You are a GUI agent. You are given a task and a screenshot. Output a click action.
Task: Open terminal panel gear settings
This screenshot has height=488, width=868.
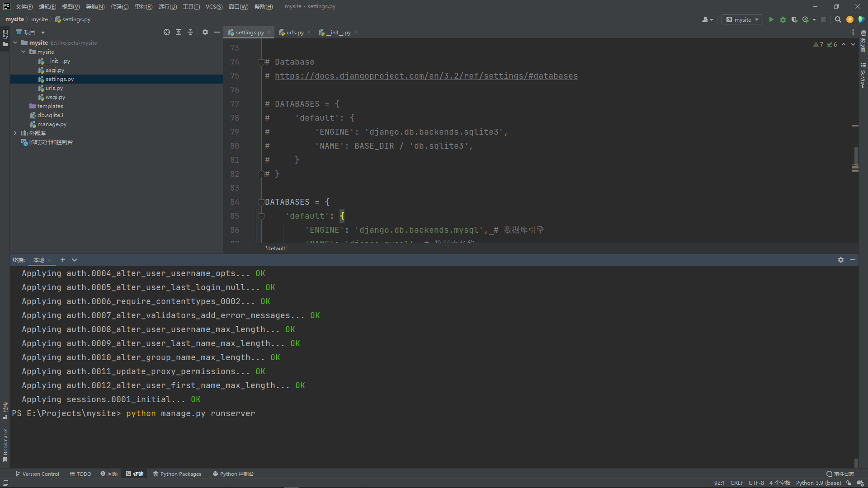point(841,260)
